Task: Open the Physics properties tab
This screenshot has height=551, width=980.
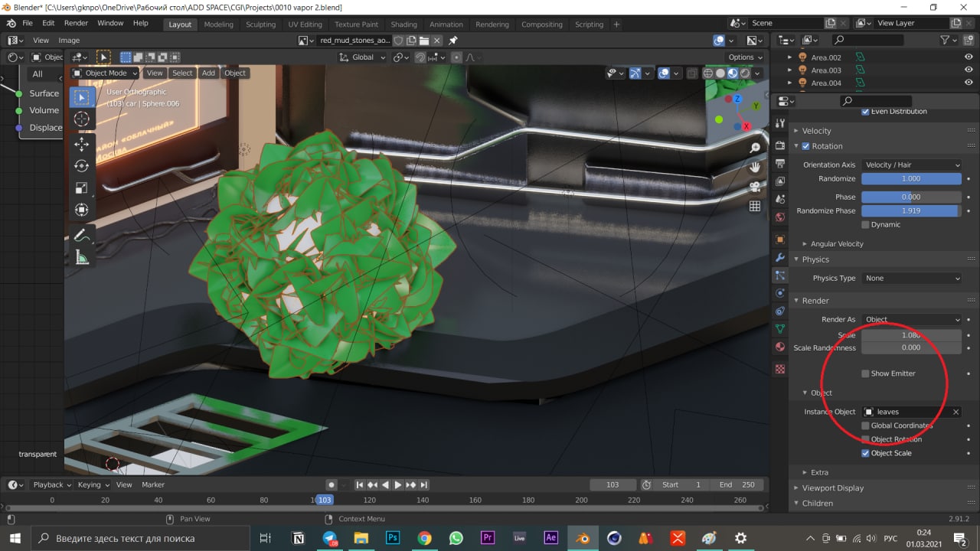Action: 780,293
